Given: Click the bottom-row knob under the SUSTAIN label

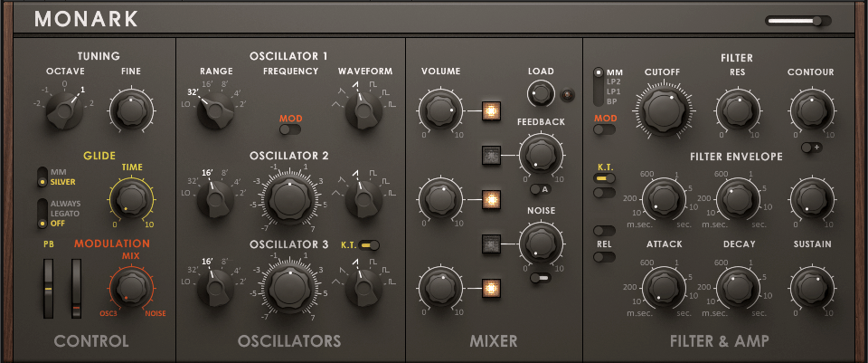Looking at the screenshot, I should [x=812, y=287].
